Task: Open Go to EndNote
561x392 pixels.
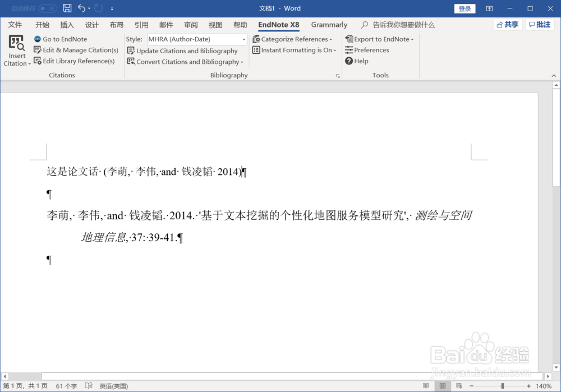Action: click(61, 39)
